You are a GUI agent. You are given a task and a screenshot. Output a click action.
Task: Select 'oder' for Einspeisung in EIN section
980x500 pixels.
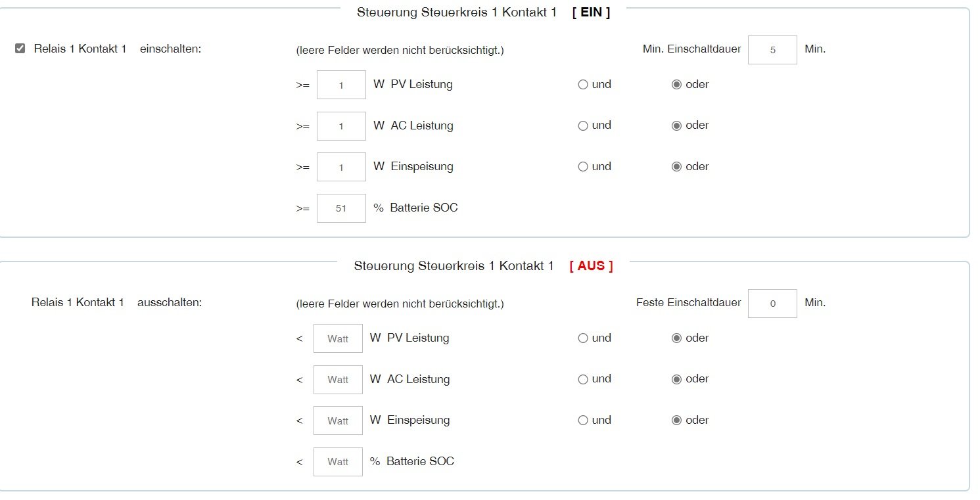click(676, 167)
